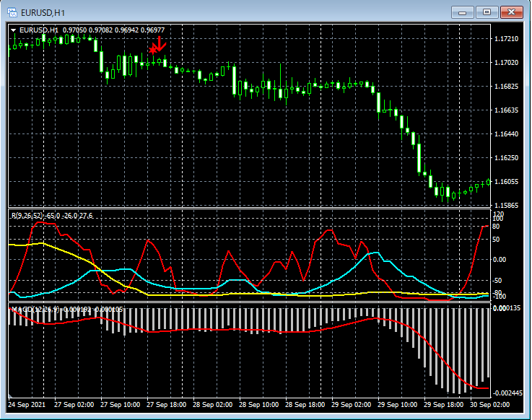The width and height of the screenshot is (532, 420).
Task: Close the EURUSD,H1 chart window
Action: (511, 12)
